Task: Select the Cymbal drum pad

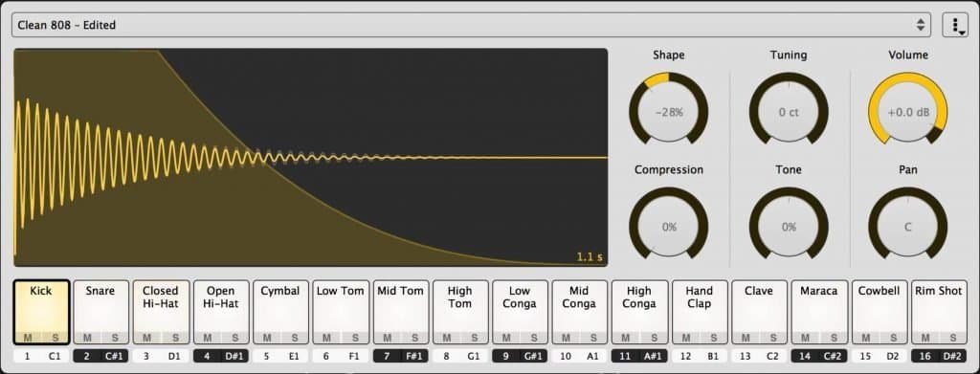Action: click(x=280, y=312)
